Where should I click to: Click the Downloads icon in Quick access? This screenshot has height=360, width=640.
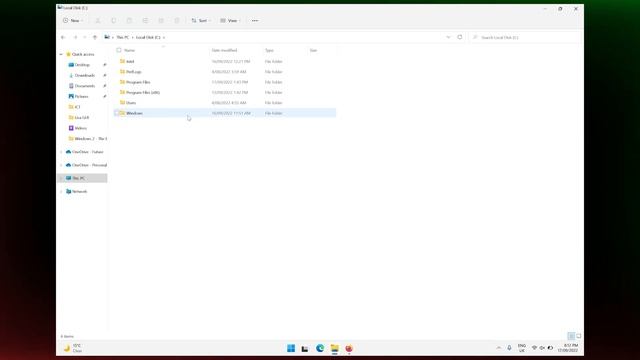pos(71,75)
